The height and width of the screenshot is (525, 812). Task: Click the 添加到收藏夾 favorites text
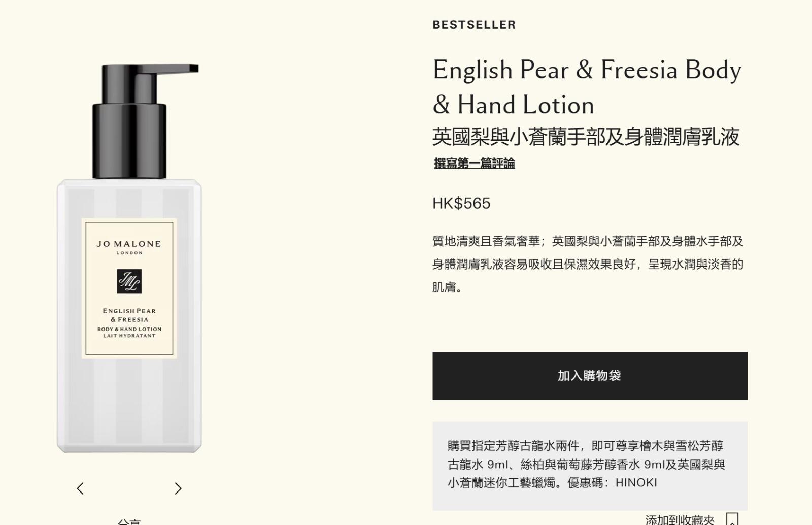pos(680,520)
